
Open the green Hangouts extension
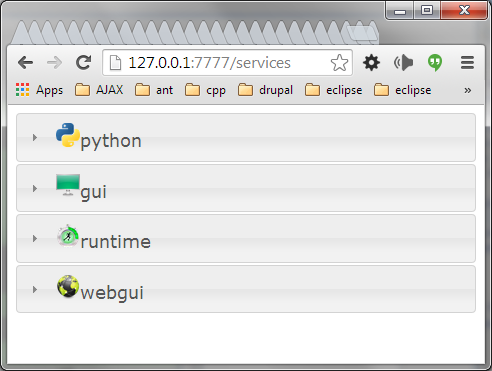point(435,63)
